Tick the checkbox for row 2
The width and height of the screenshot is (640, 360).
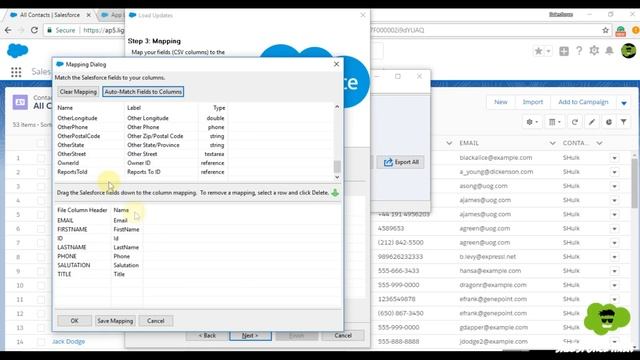click(x=41, y=172)
